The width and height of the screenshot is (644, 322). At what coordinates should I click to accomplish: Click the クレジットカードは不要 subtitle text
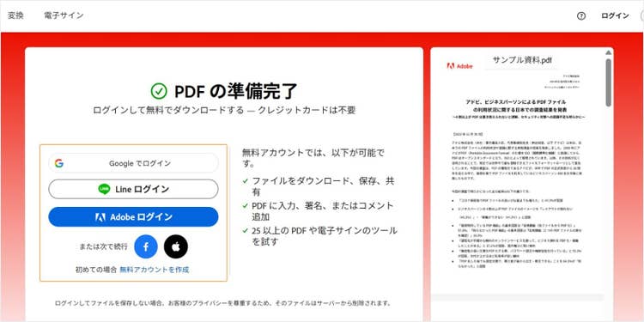(307, 110)
